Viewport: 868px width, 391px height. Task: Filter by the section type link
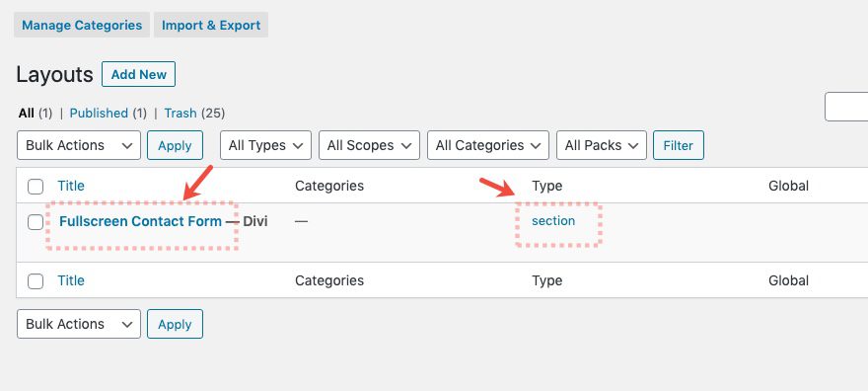[x=553, y=221]
